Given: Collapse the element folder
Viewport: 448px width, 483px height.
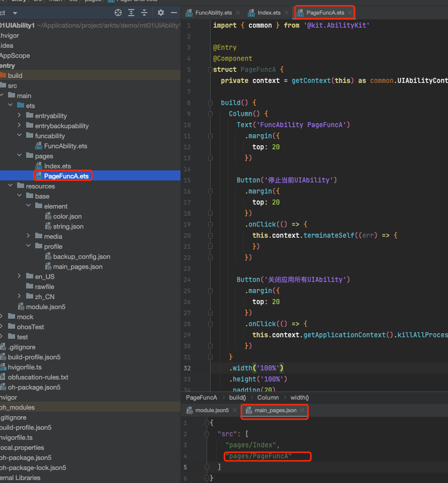Looking at the screenshot, I should 28,206.
